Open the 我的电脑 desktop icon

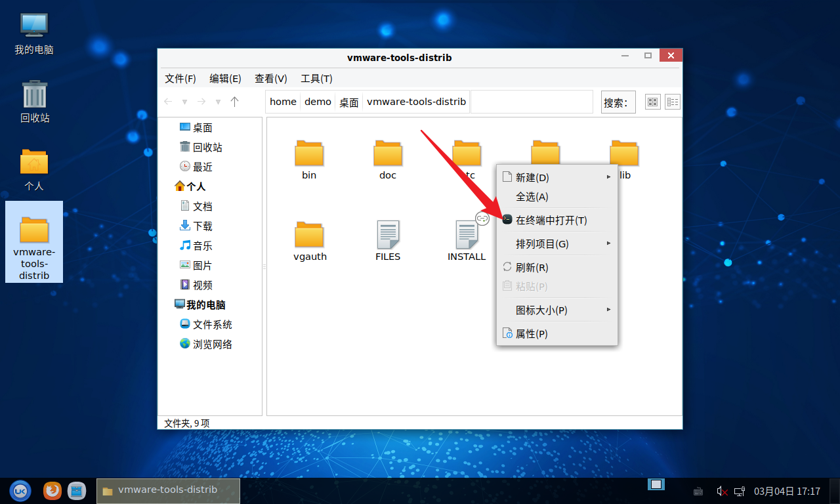[34, 33]
